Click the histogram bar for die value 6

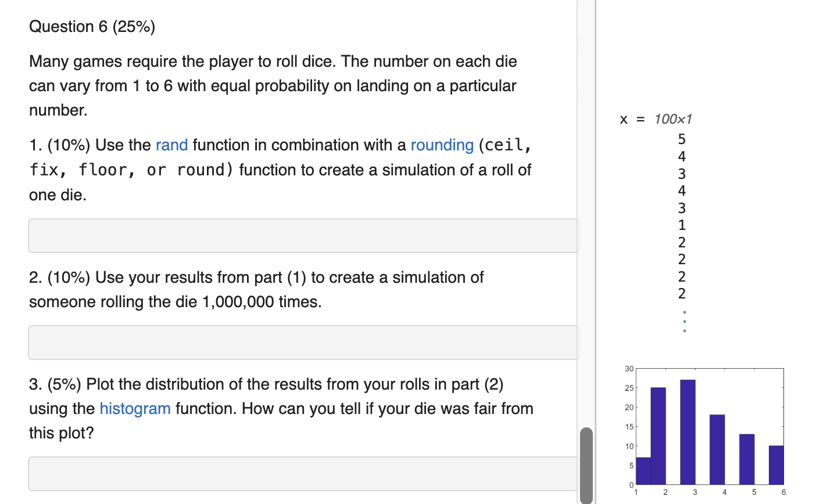click(x=776, y=465)
